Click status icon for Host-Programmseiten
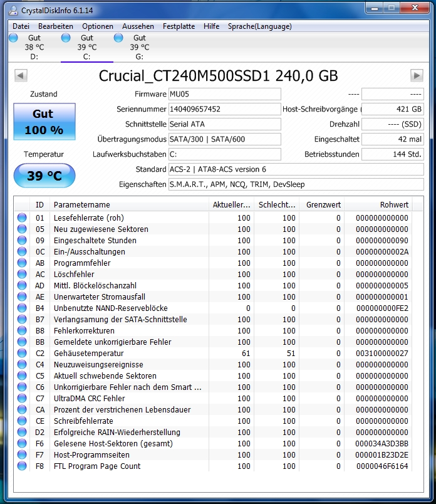The image size is (436, 504). [x=22, y=454]
